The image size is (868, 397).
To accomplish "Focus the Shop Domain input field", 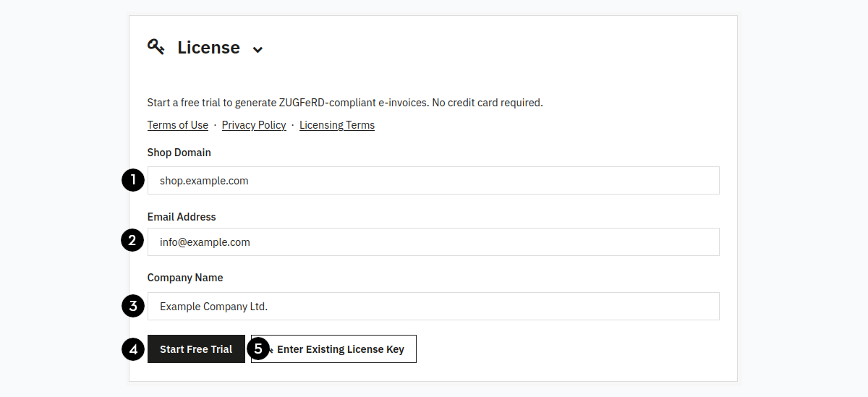I will click(x=433, y=181).
